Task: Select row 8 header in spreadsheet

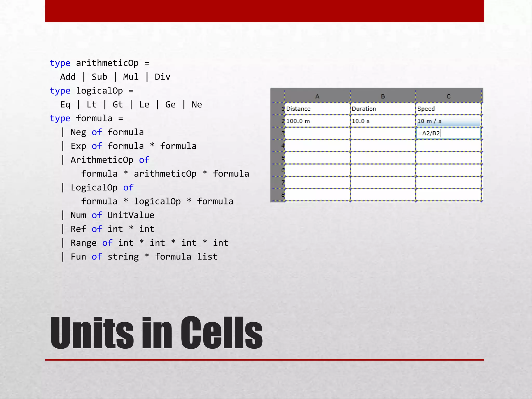Action: click(x=278, y=195)
